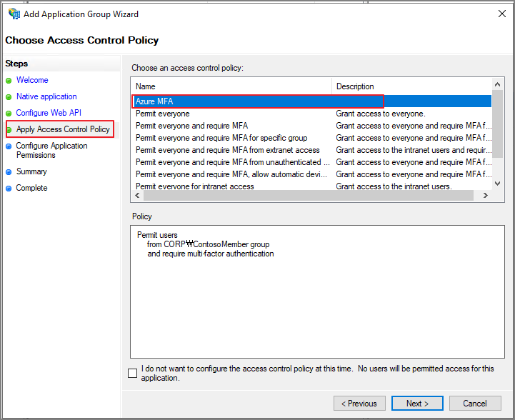Click the green bullet beside Welcome step
The image size is (515, 420).
(x=9, y=81)
